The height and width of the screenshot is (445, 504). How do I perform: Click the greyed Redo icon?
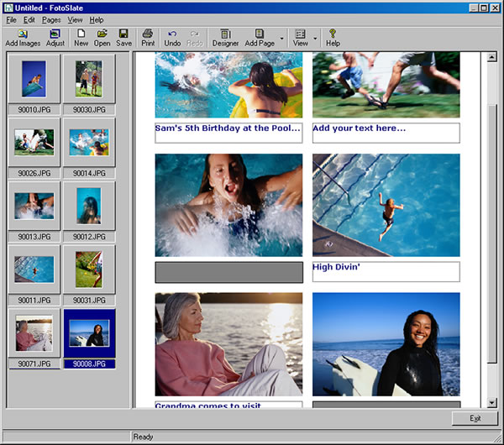195,34
